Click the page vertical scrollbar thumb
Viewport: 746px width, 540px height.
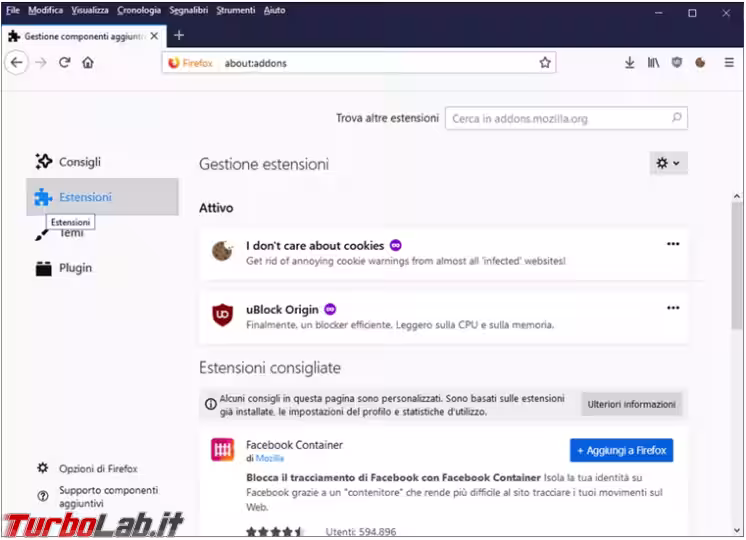736,265
